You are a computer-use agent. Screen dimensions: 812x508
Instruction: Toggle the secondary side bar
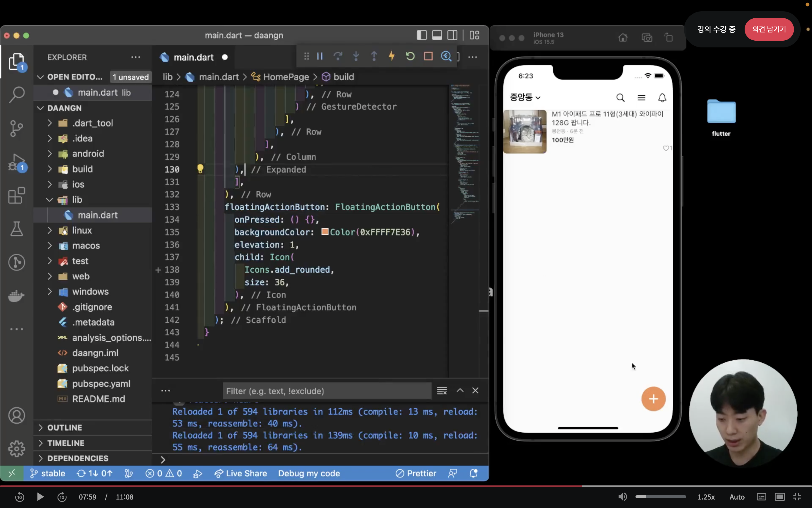point(452,35)
